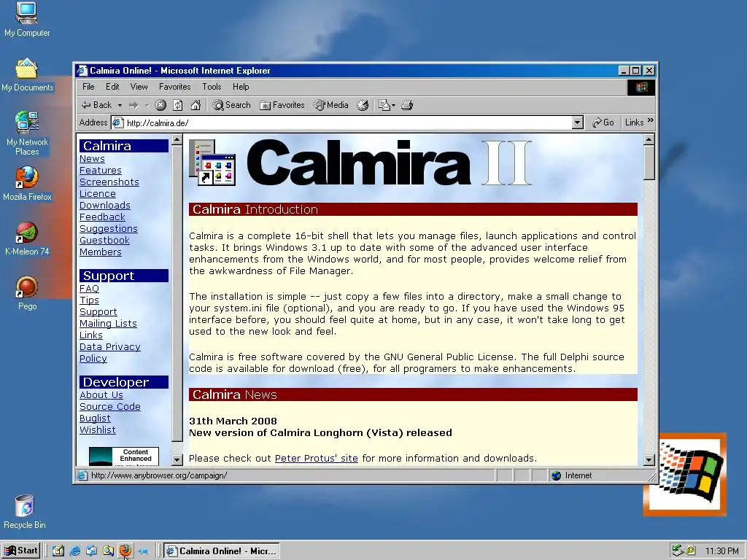The width and height of the screenshot is (747, 560).
Task: Click the sidebar frame scroll-up arrow
Action: pyautogui.click(x=177, y=140)
